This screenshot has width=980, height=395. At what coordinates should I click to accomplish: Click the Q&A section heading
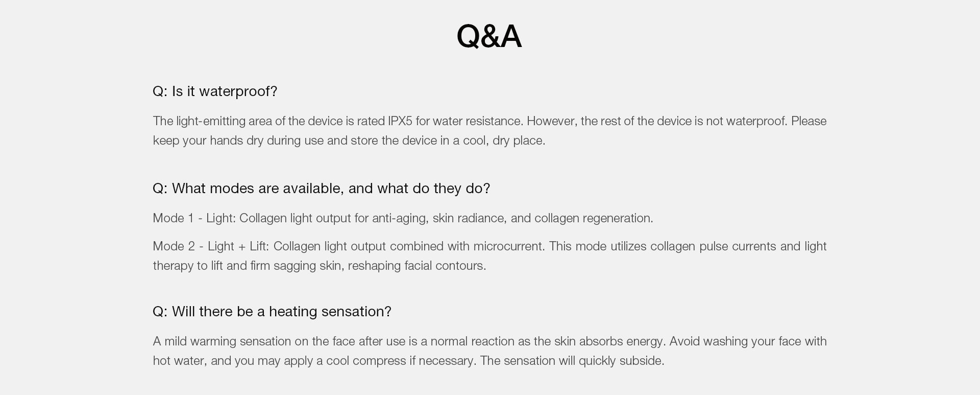[489, 36]
